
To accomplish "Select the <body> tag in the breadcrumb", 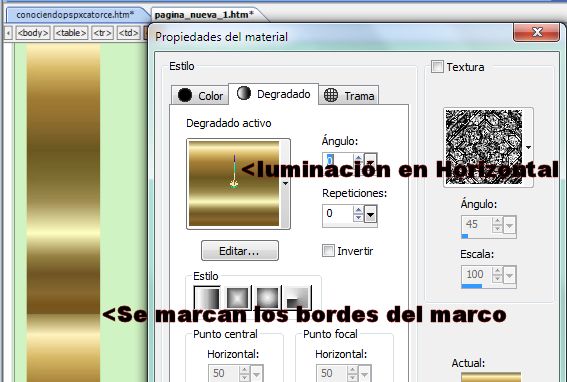I will pos(33,33).
